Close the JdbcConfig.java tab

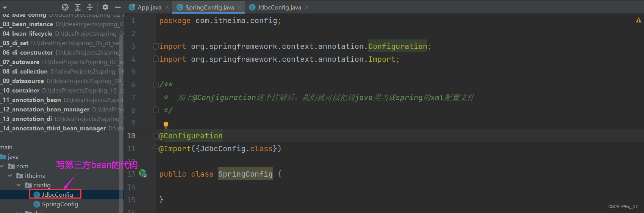coord(307,7)
